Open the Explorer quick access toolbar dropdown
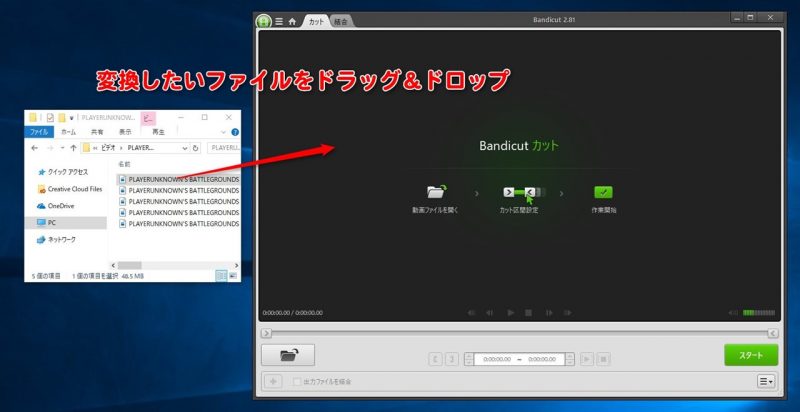Viewport: 800px width, 412px height. point(71,118)
